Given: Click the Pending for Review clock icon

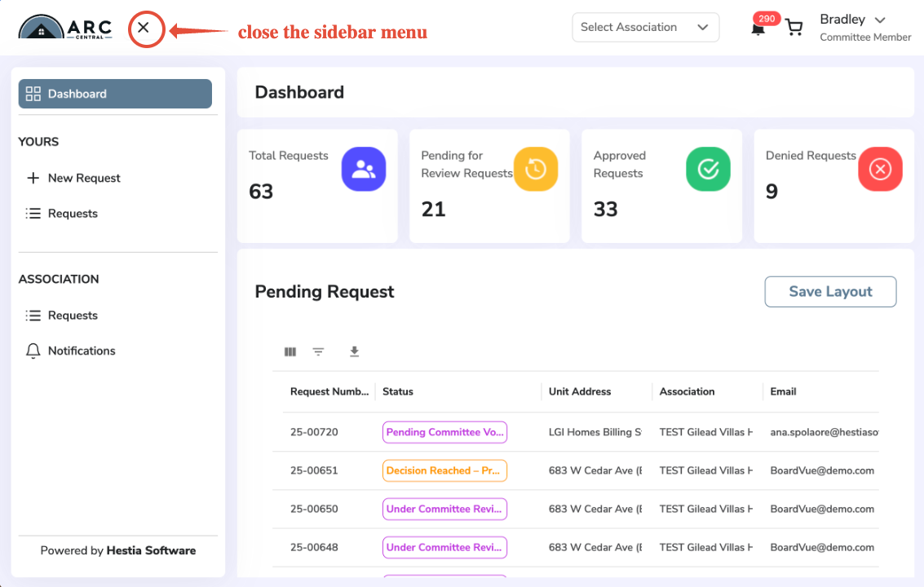Looking at the screenshot, I should pos(536,169).
